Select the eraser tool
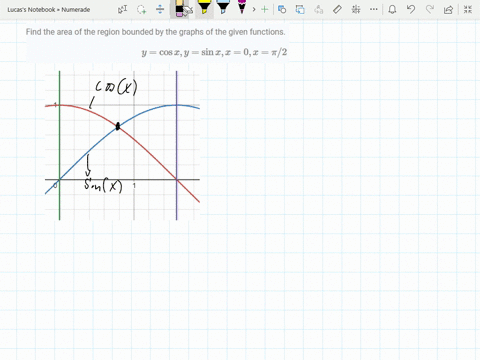This screenshot has height=360, width=480. point(180,9)
